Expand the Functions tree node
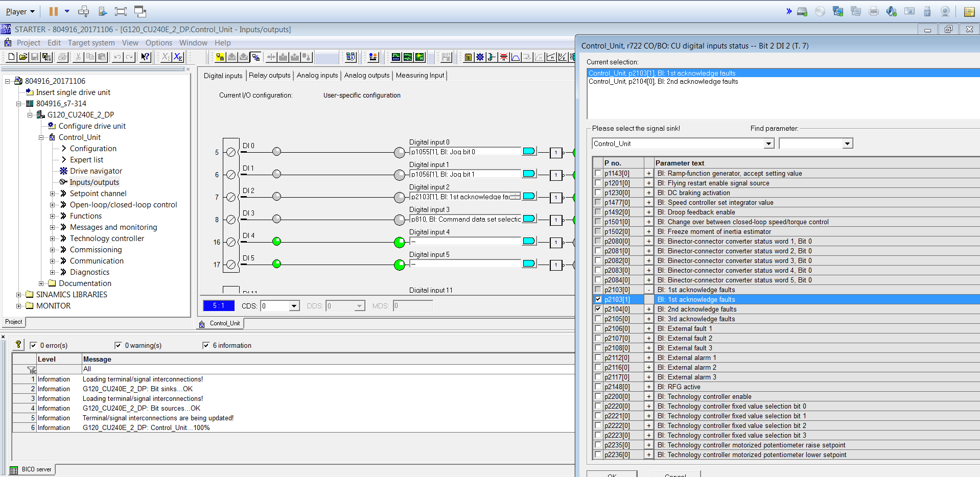 pyautogui.click(x=52, y=216)
